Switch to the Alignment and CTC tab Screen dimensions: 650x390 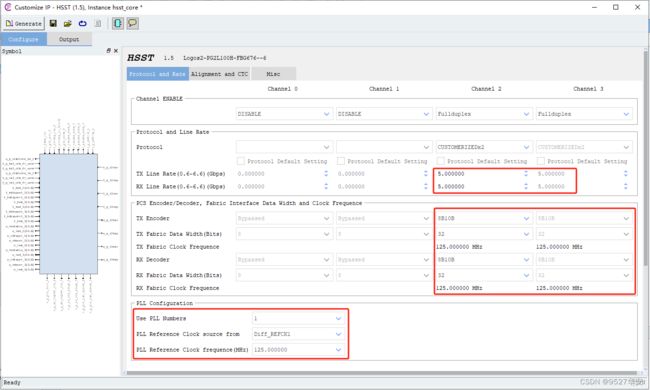pyautogui.click(x=220, y=74)
